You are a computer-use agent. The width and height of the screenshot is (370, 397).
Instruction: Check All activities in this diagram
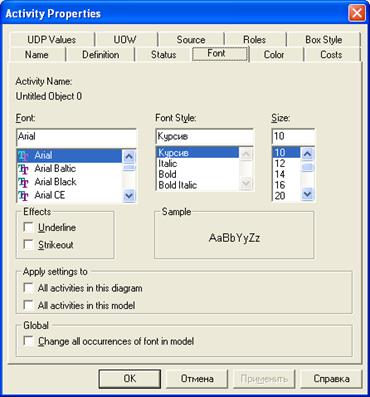(29, 288)
